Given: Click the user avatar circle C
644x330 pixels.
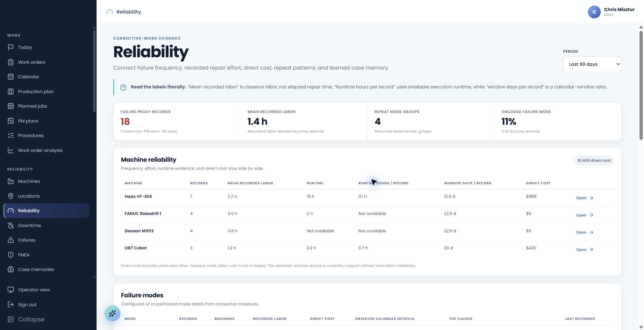Looking at the screenshot, I should [594, 12].
